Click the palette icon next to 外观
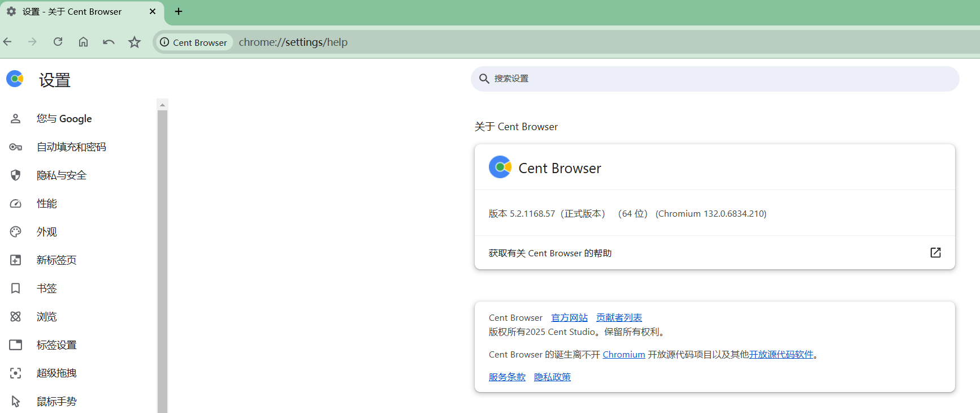This screenshot has height=413, width=980. [16, 232]
